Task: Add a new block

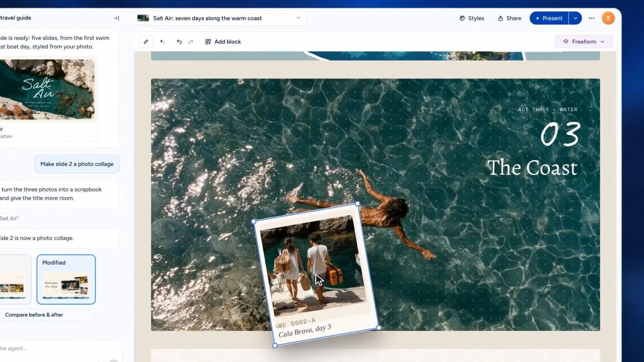Action: [x=223, y=42]
